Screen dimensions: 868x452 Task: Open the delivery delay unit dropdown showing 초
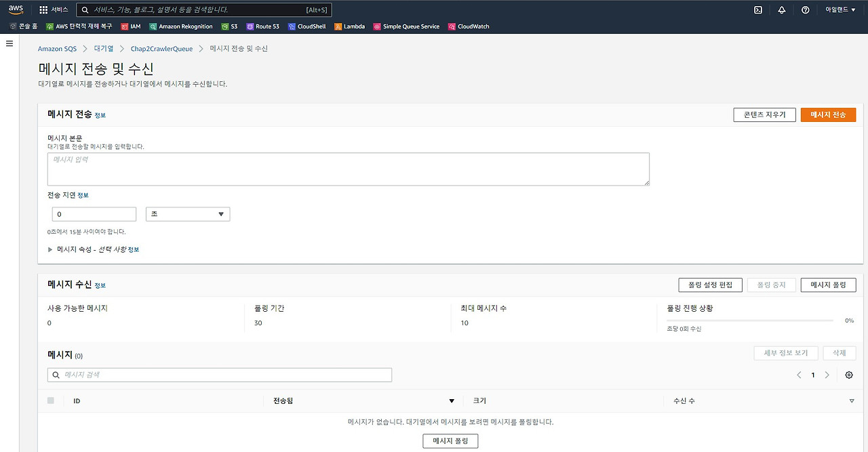[188, 213]
